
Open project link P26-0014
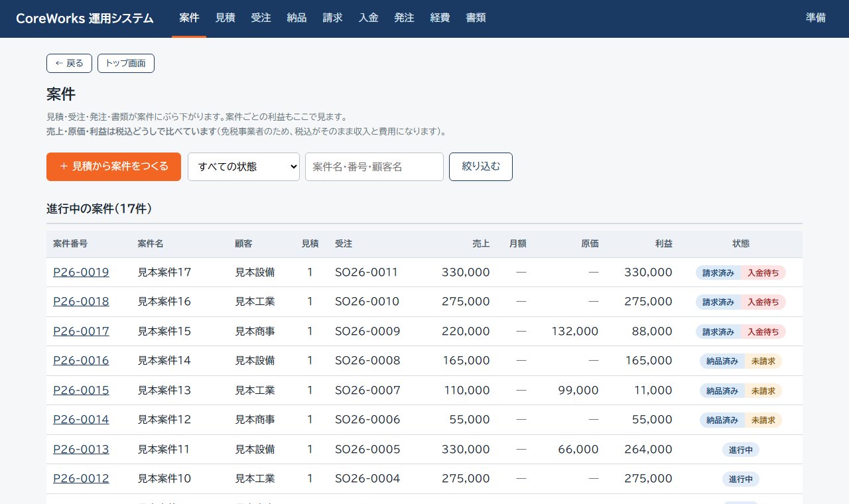81,419
